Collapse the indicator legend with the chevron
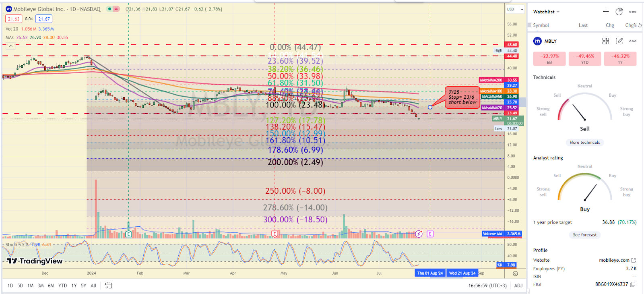This screenshot has height=294, width=644. pos(11,46)
